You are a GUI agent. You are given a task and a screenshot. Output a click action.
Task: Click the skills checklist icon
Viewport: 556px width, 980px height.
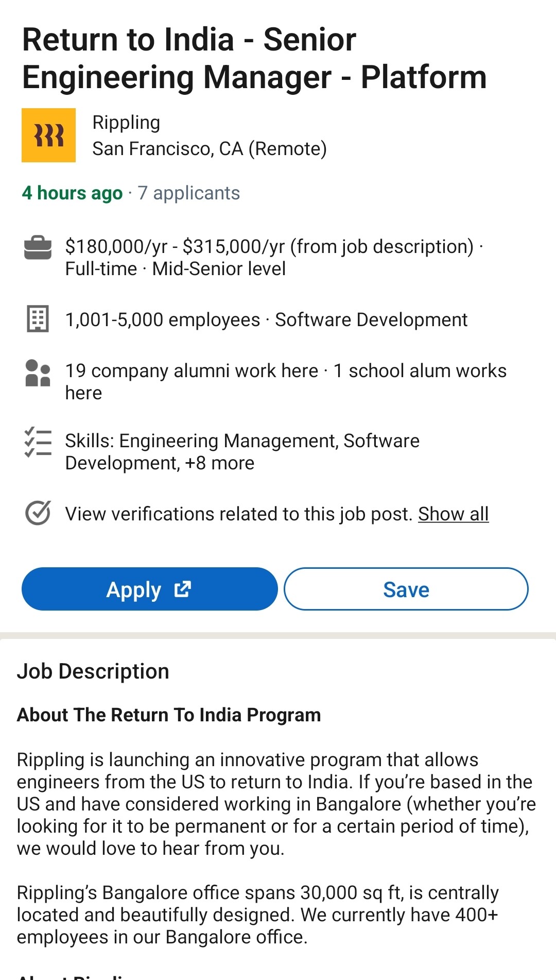[x=37, y=446]
